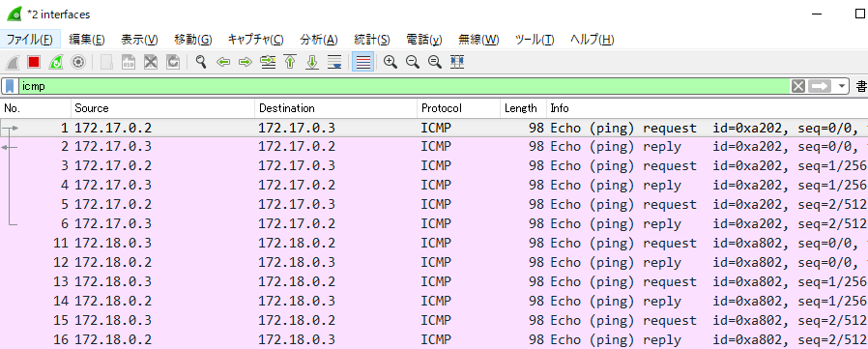
Task: Open the 表示(V) menu
Action: click(139, 40)
